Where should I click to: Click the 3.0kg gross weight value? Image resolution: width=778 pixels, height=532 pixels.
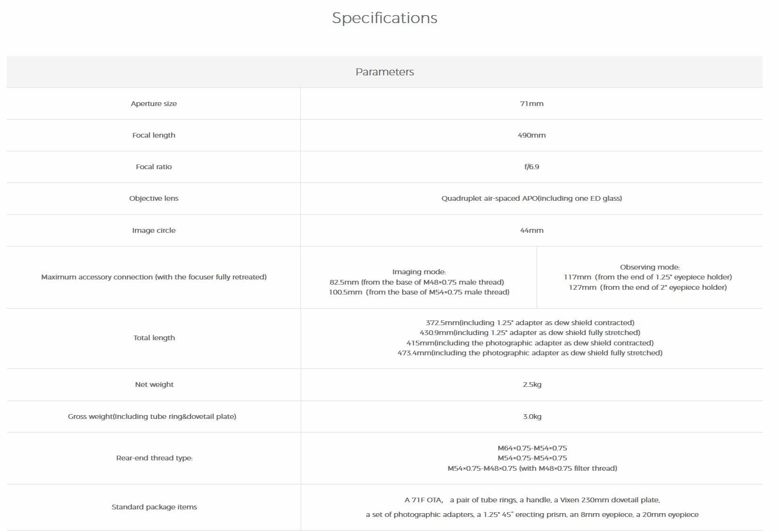[532, 417]
